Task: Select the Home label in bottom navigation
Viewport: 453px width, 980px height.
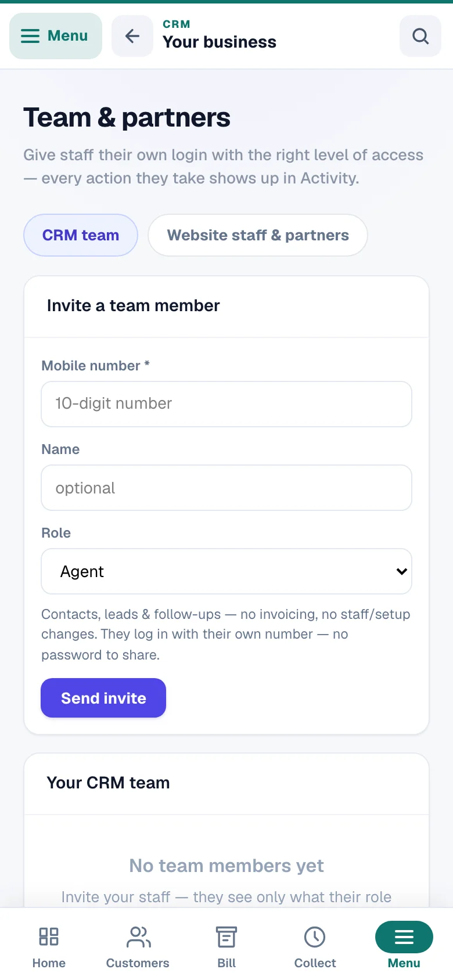Action: pos(49,963)
